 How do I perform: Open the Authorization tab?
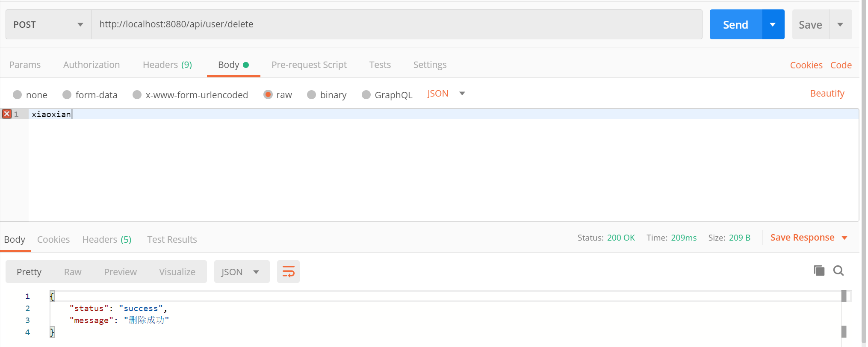coord(92,65)
